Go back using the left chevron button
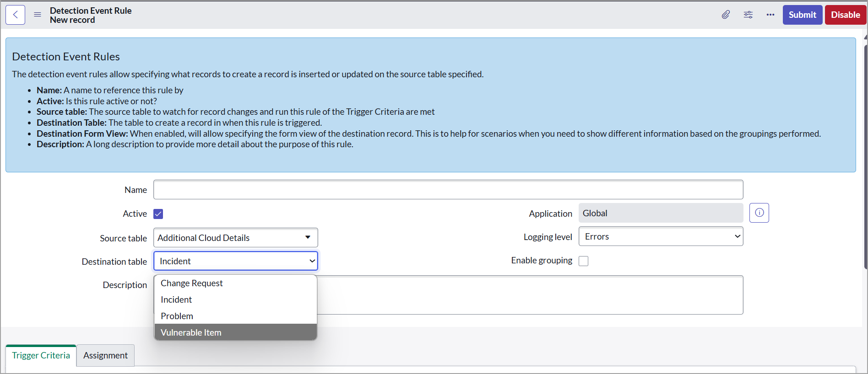The height and width of the screenshot is (374, 868). pos(15,15)
